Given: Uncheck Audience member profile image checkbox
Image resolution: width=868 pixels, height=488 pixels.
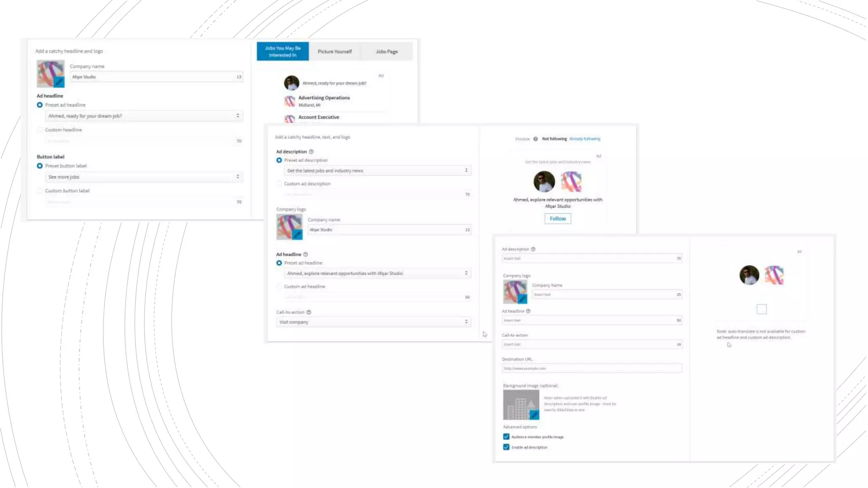Looking at the screenshot, I should tap(506, 437).
